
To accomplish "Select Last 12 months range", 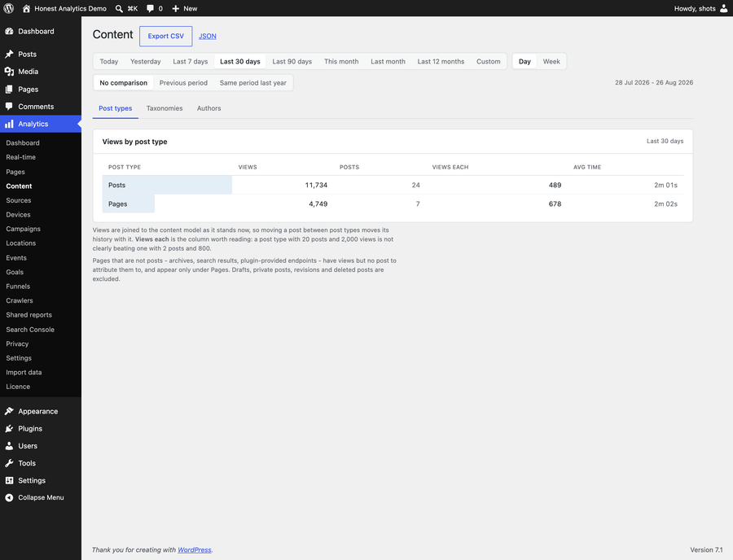I will 441,61.
